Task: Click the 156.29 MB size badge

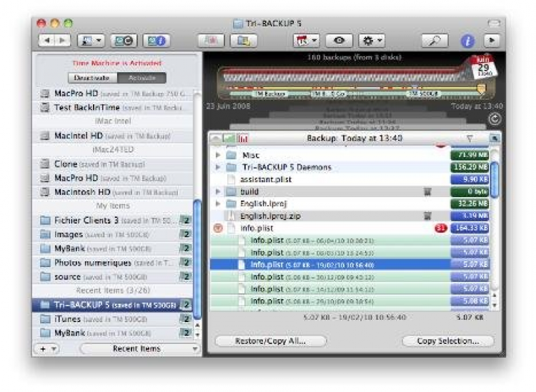Action: coord(470,167)
